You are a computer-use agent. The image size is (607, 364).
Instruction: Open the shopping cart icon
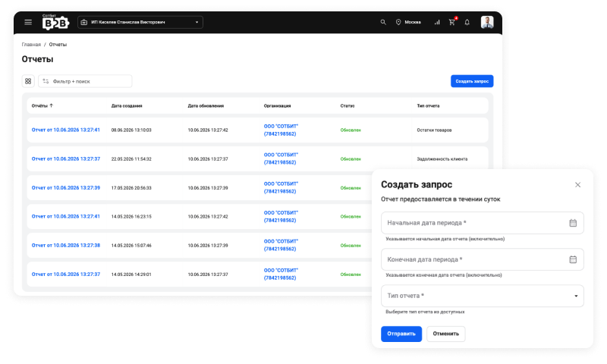pyautogui.click(x=451, y=22)
